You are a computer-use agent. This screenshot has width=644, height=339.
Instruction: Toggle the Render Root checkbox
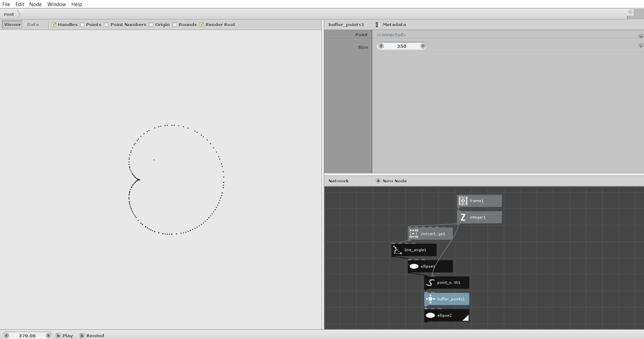tap(202, 24)
